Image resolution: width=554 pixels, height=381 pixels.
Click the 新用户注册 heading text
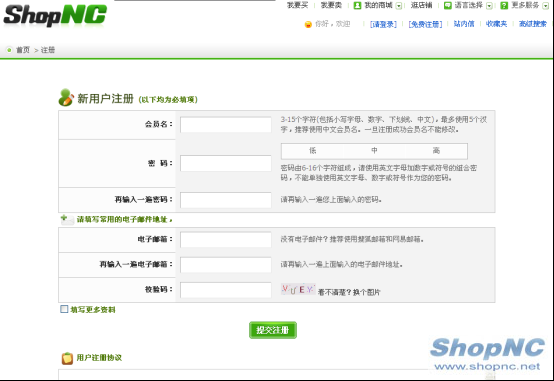click(105, 99)
